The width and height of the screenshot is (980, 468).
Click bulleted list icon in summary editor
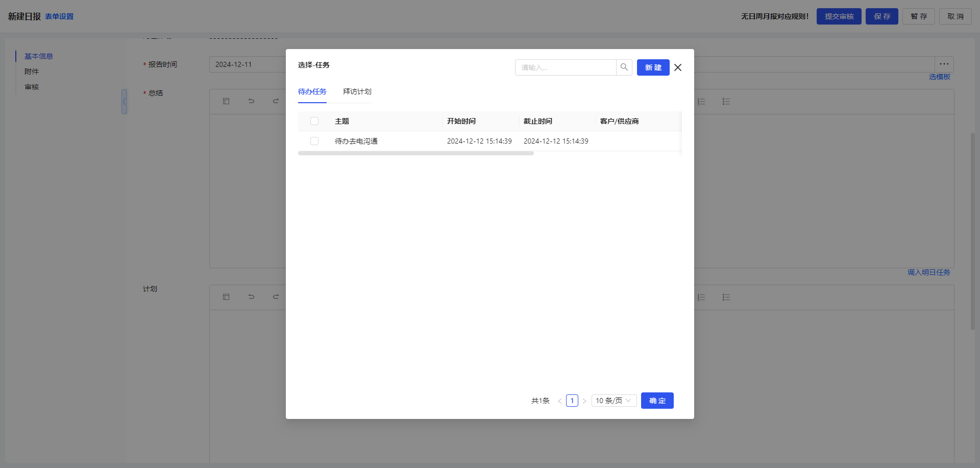tap(726, 102)
